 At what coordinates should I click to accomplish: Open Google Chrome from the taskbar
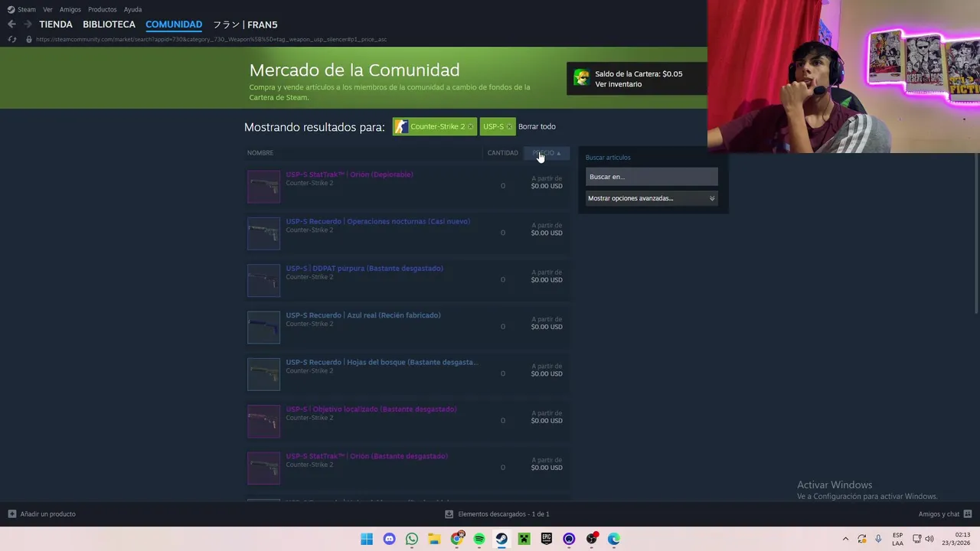coord(457,539)
